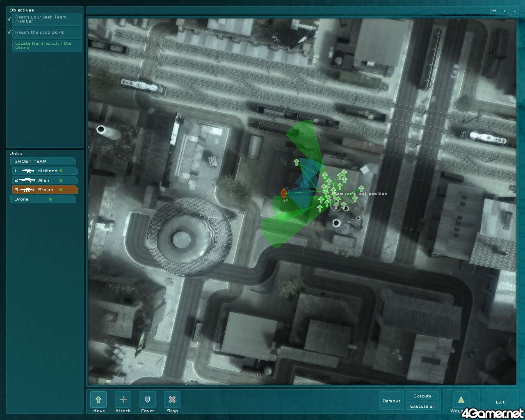Exit the tactical map
Screen dimensions: 525x420
(500, 402)
